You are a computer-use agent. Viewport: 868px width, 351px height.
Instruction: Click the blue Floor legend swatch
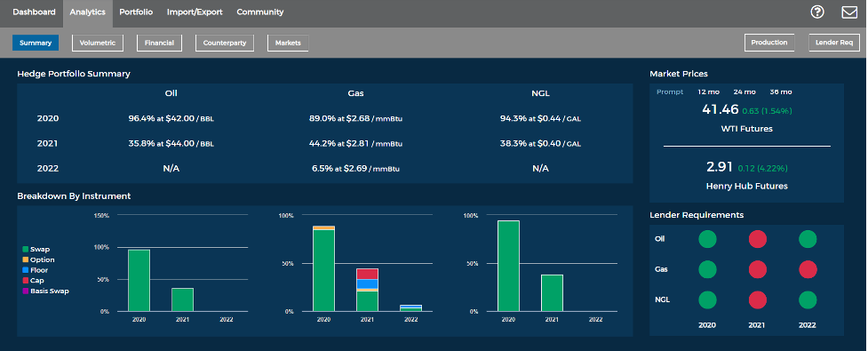click(x=25, y=270)
